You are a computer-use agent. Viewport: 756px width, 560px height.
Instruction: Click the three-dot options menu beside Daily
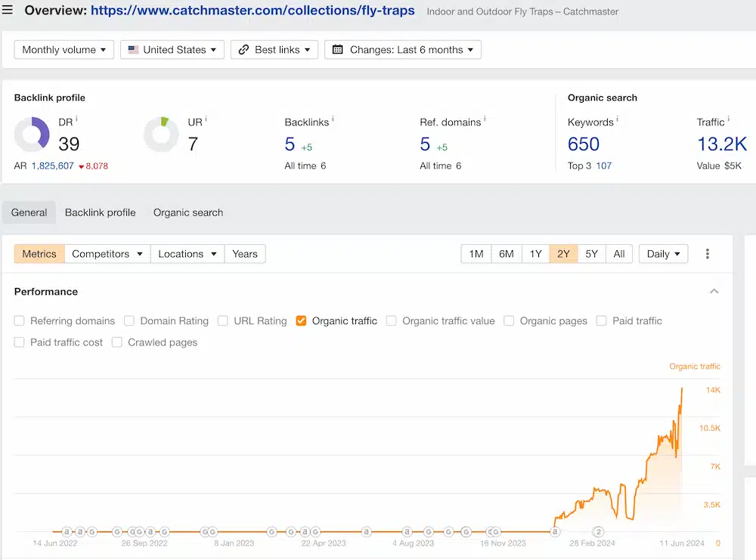[x=708, y=254]
